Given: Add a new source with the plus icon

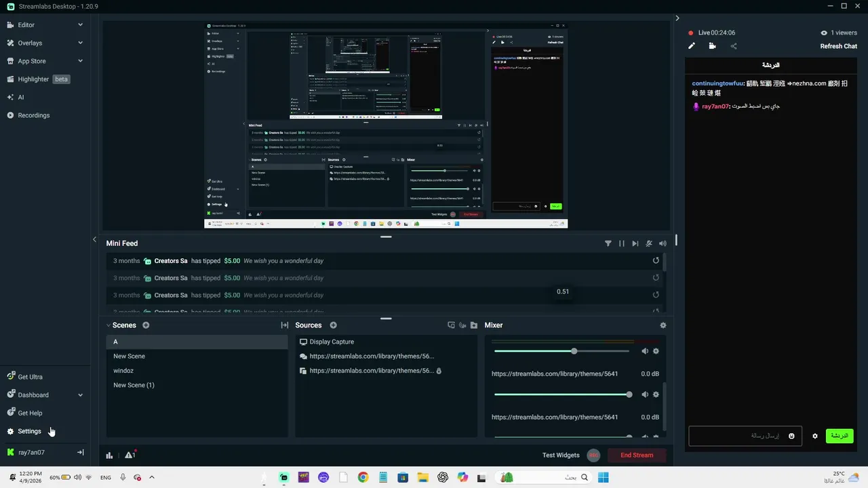Looking at the screenshot, I should pyautogui.click(x=333, y=325).
